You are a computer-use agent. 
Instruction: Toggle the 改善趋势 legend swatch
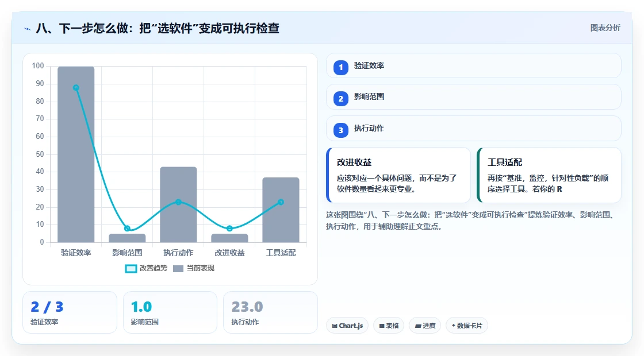[131, 268]
